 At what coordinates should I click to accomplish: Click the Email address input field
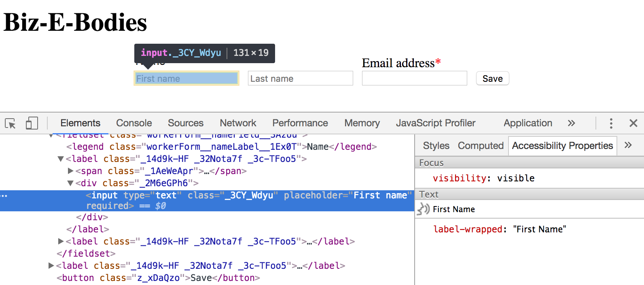pyautogui.click(x=414, y=78)
